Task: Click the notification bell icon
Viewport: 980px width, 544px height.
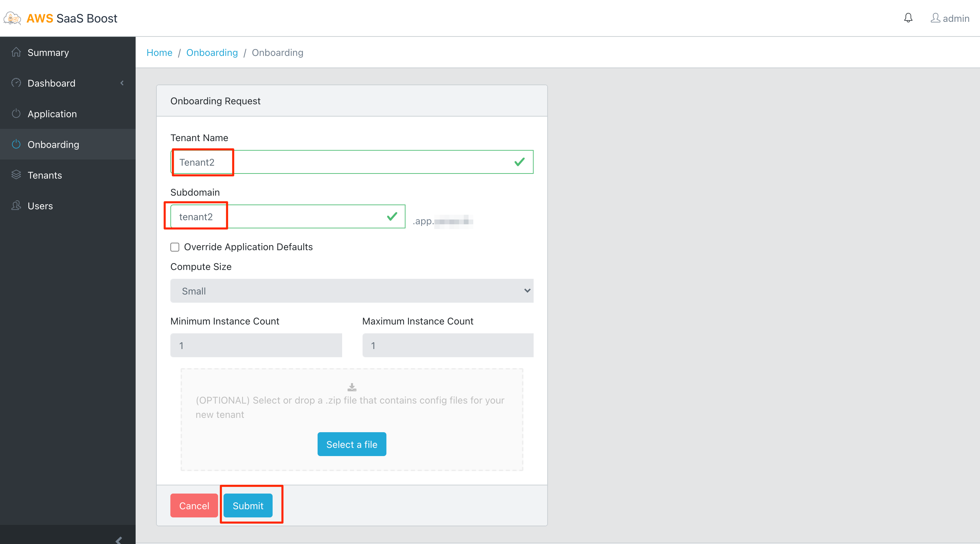Action: (x=908, y=18)
